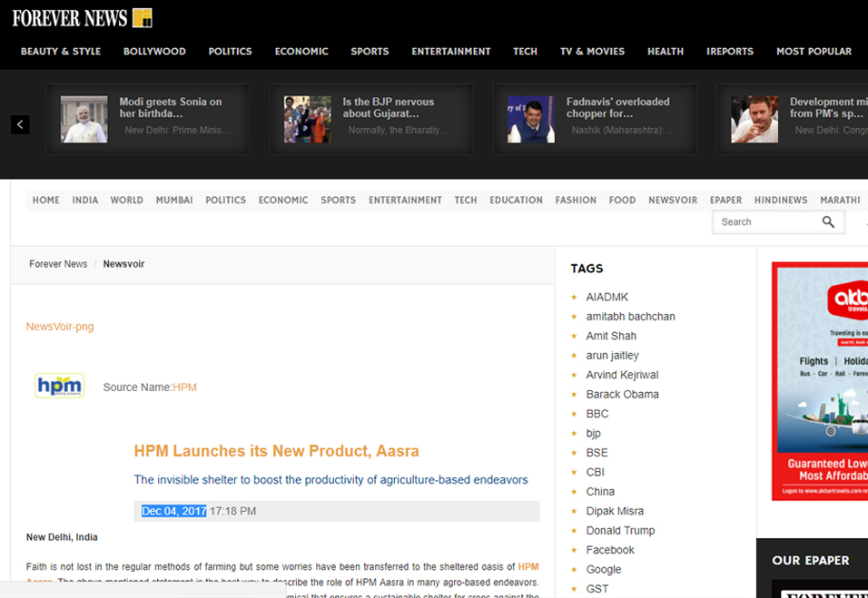The image size is (868, 598).
Task: Open the Facebook tag
Action: (610, 550)
